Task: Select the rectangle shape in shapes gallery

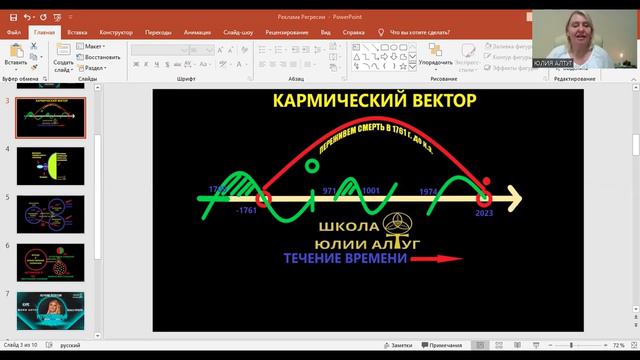Action: point(384,47)
